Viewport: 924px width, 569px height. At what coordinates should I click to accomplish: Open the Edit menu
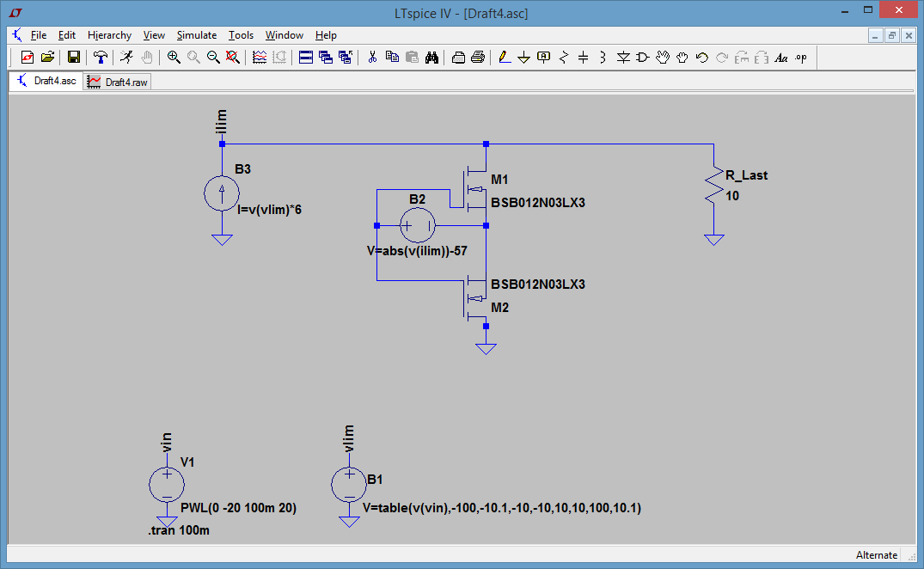(66, 35)
